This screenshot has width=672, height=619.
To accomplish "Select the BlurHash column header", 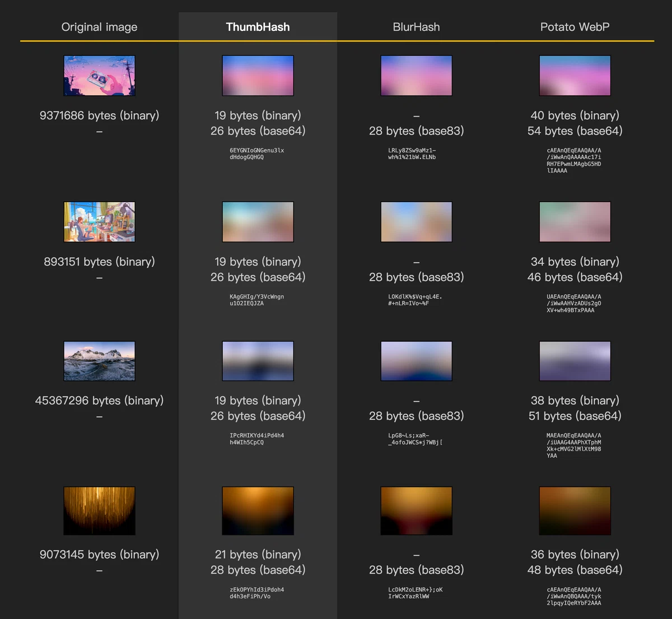I will coord(416,27).
